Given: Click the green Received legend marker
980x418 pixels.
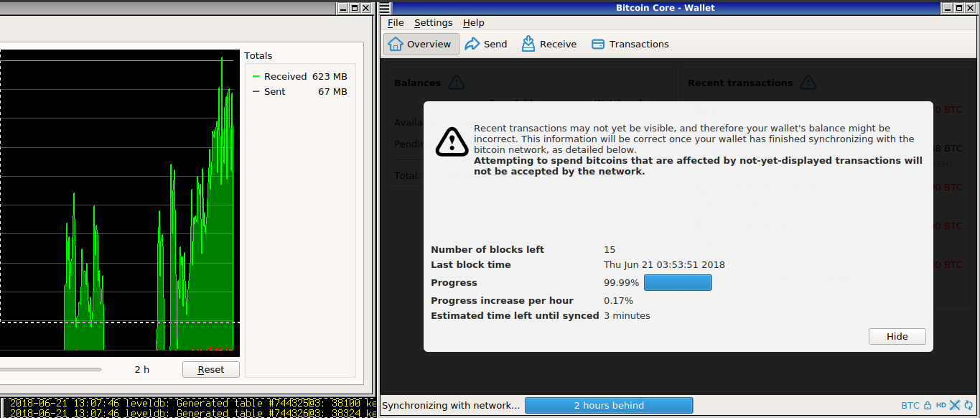Looking at the screenshot, I should click(256, 76).
